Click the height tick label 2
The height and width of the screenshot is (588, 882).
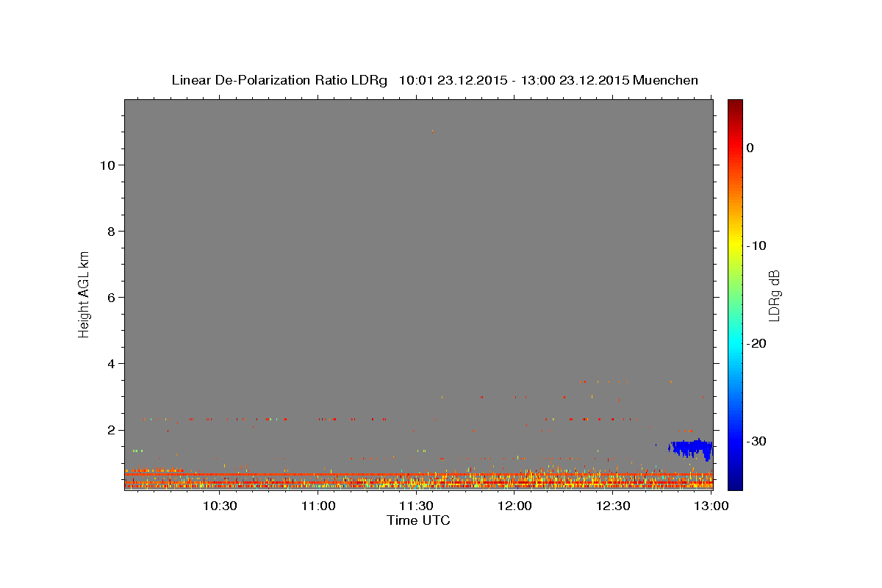110,430
